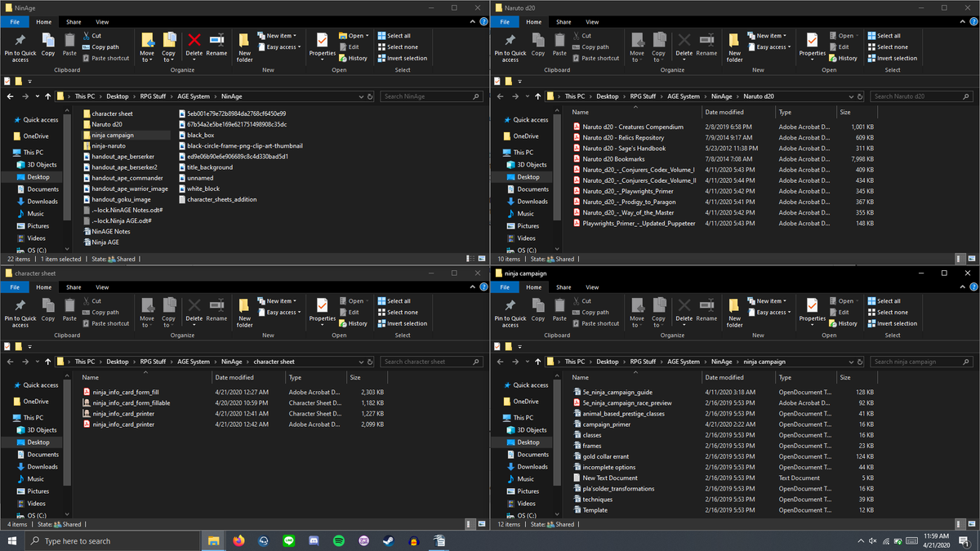Viewport: 980px width, 551px height.
Task: Open Firefox from the taskbar
Action: point(238,540)
